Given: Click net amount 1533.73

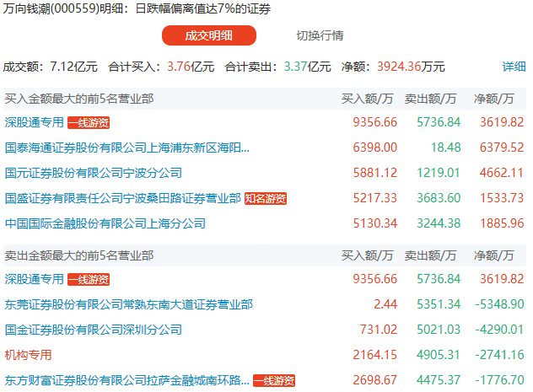Looking at the screenshot, I should (502, 198).
